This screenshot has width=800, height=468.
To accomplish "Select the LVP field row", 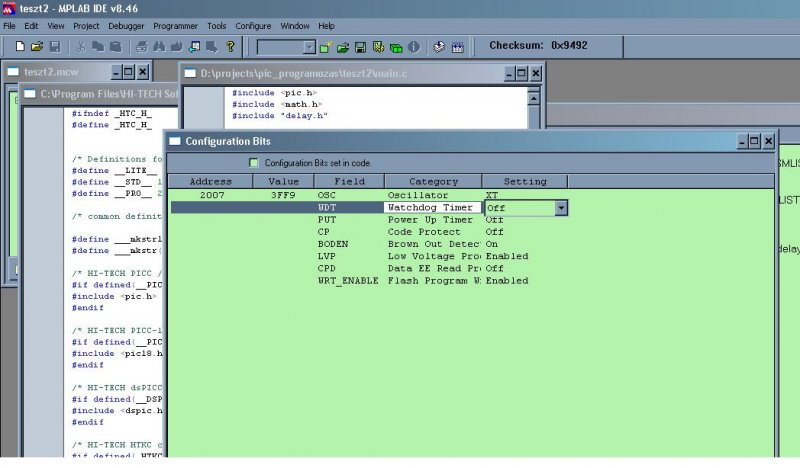I will click(327, 256).
